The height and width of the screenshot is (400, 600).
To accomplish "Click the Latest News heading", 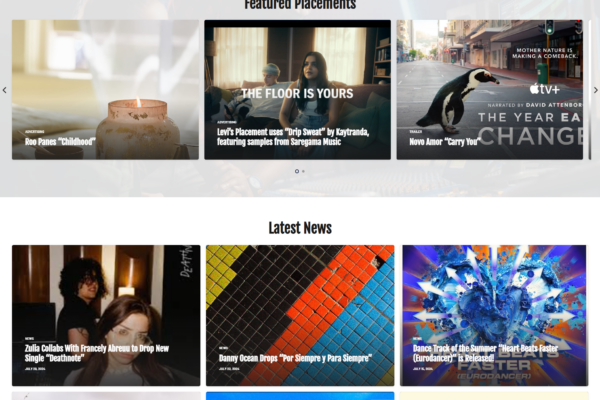I will pyautogui.click(x=300, y=228).
